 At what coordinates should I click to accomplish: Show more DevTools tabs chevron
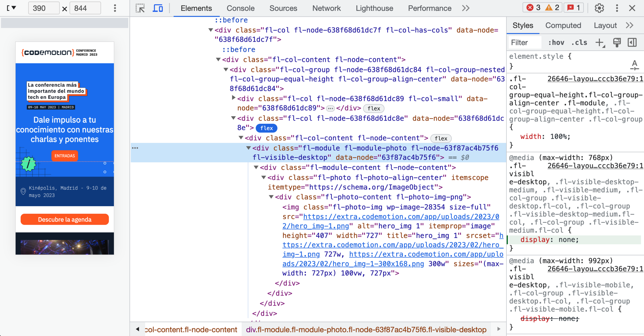(466, 8)
